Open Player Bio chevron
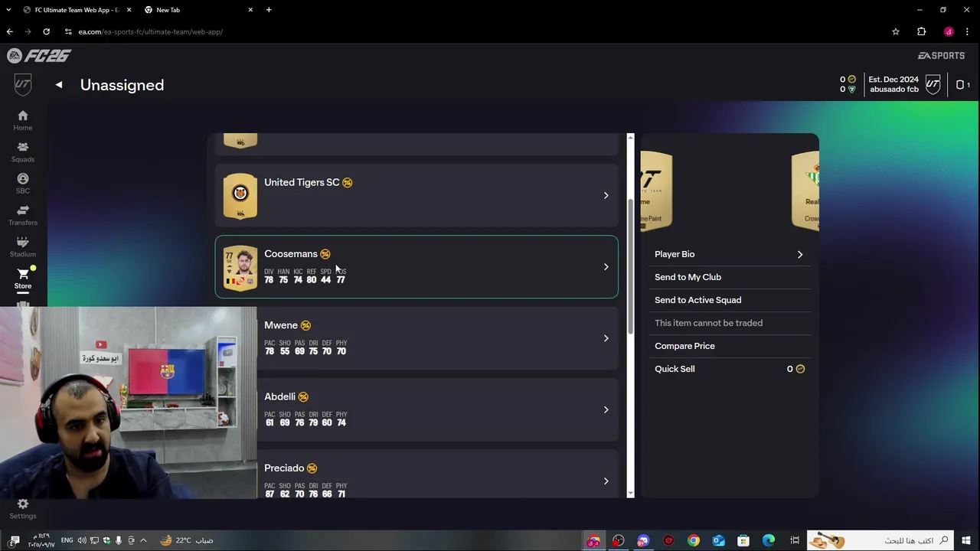The width and height of the screenshot is (980, 551). (800, 254)
